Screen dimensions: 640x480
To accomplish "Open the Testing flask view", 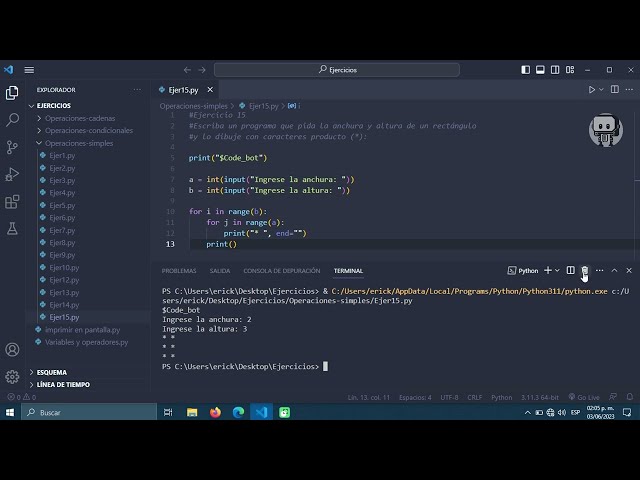I will tap(12, 229).
